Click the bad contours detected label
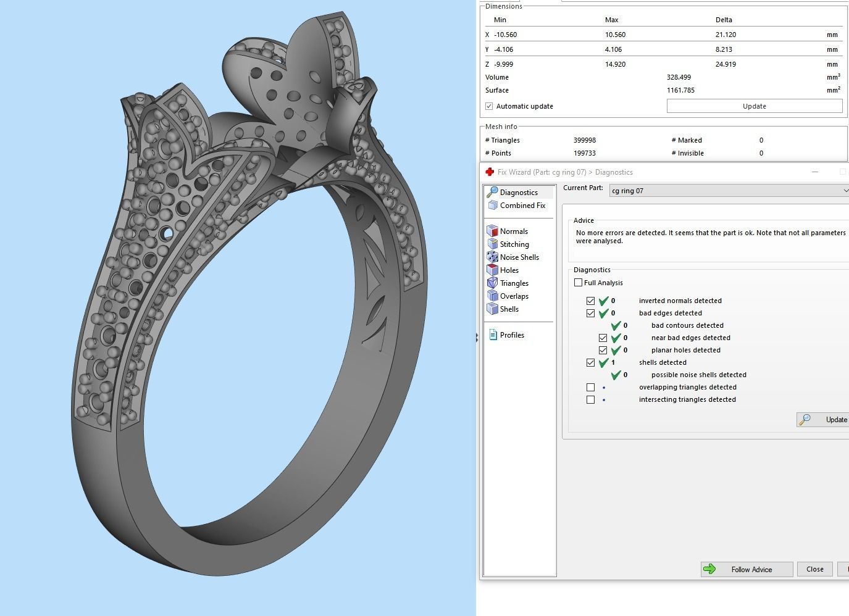849x616 pixels. click(687, 325)
